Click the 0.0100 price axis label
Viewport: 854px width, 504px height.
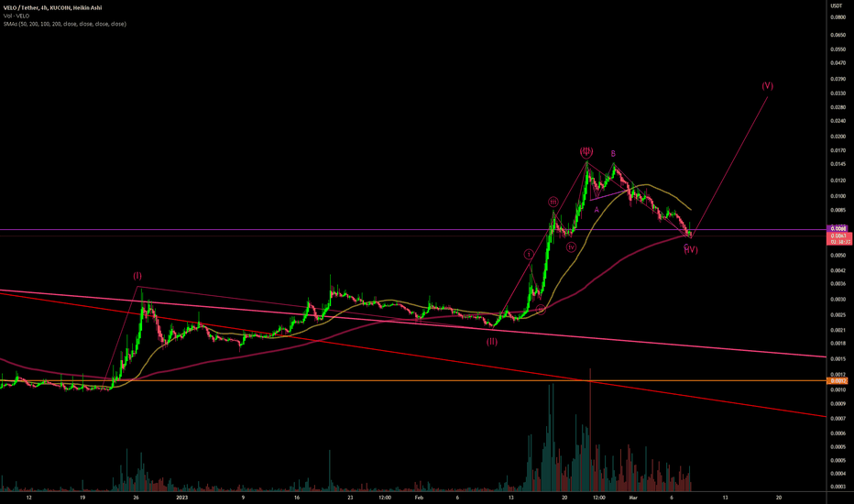838,195
